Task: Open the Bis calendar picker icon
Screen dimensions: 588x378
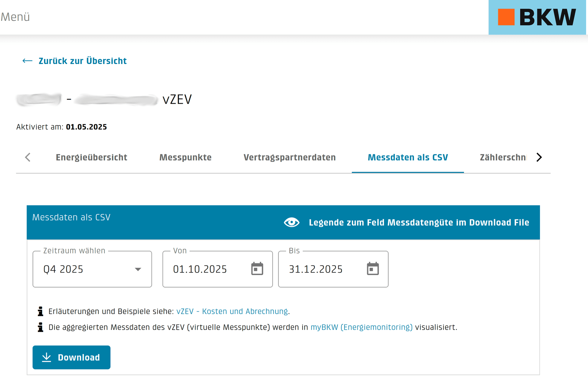Action: click(373, 269)
